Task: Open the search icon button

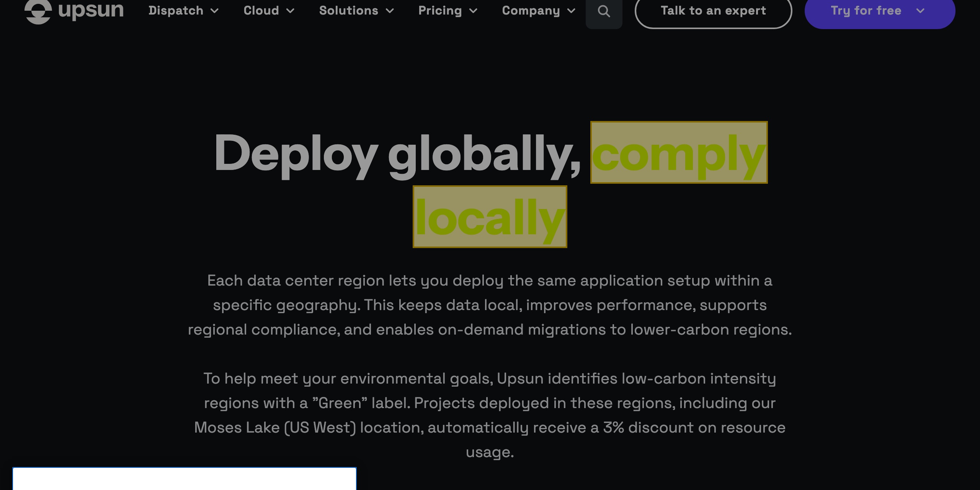Action: pyautogui.click(x=604, y=11)
